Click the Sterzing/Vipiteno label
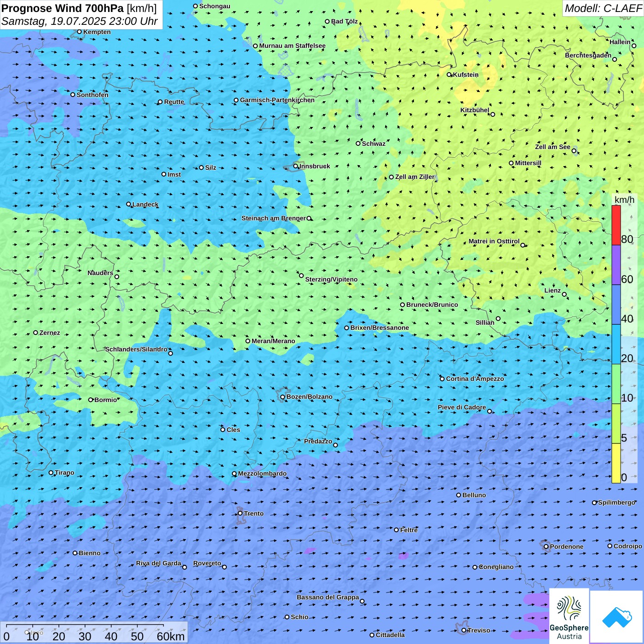Image resolution: width=644 pixels, height=644 pixels. tap(331, 279)
